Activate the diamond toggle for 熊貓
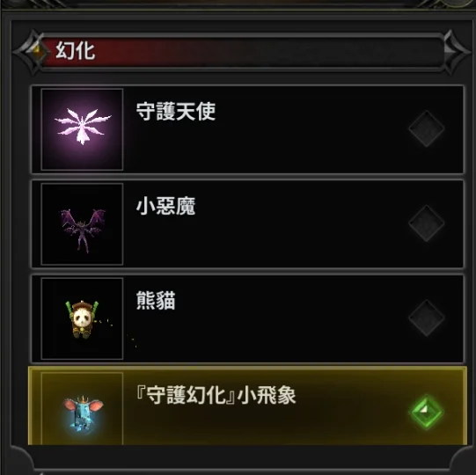476x475 pixels. click(x=427, y=318)
